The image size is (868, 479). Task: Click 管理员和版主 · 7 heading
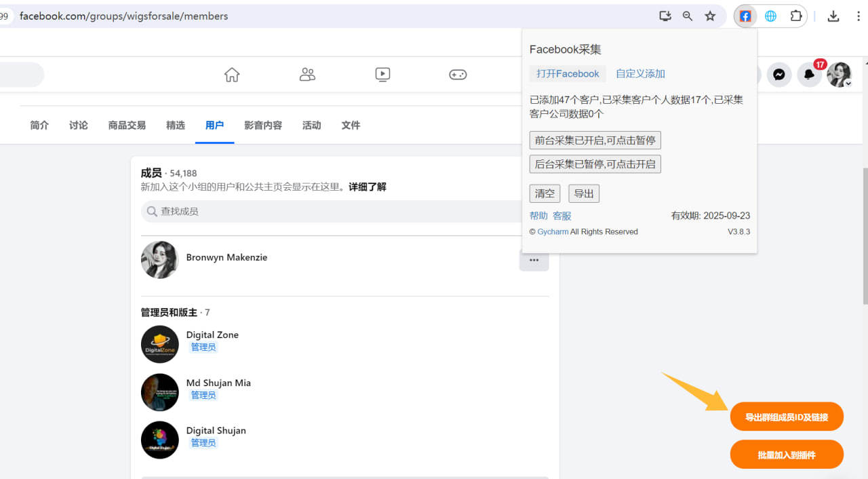click(x=175, y=313)
